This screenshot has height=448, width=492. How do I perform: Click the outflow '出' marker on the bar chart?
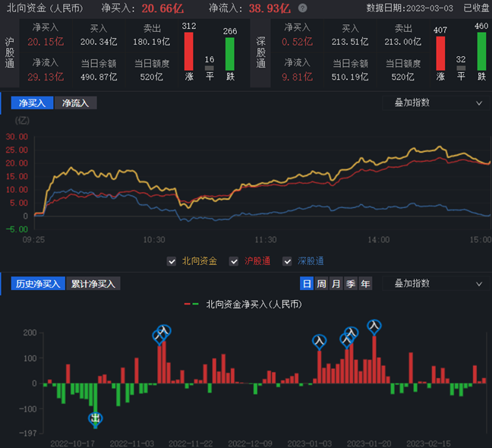click(95, 418)
